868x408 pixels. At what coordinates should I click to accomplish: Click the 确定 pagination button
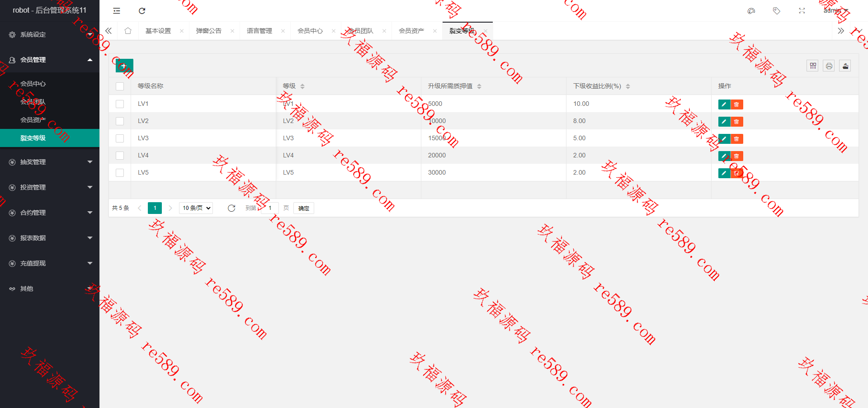pyautogui.click(x=304, y=208)
